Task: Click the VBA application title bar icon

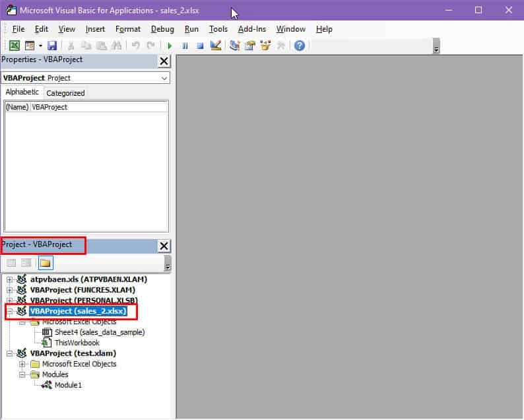Action: click(11, 11)
